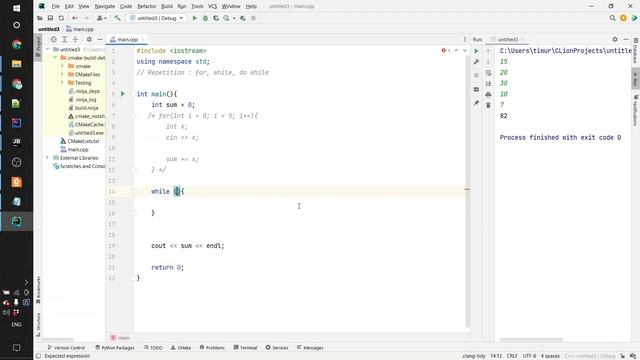Open the Version Control tool window
The width and height of the screenshot is (640, 360).
pos(66,348)
